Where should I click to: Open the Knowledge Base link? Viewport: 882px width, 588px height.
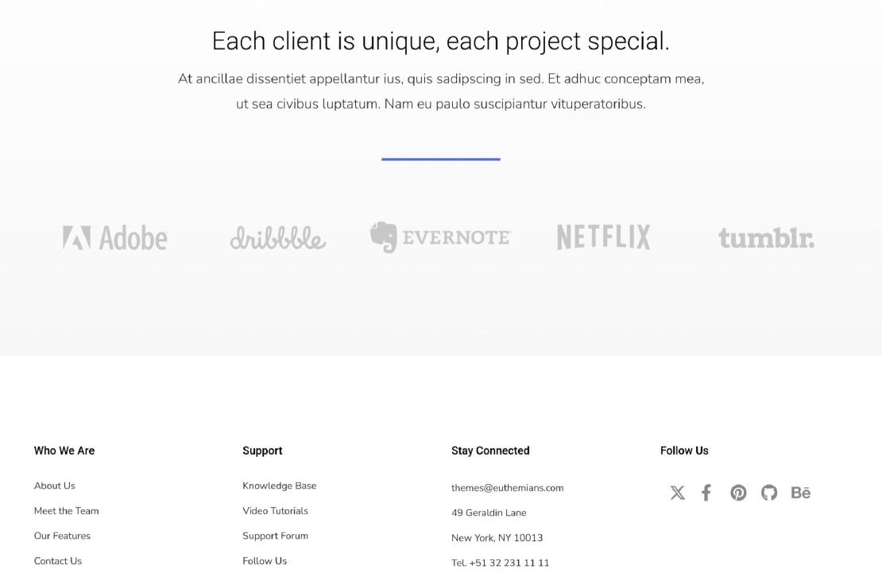tap(280, 485)
